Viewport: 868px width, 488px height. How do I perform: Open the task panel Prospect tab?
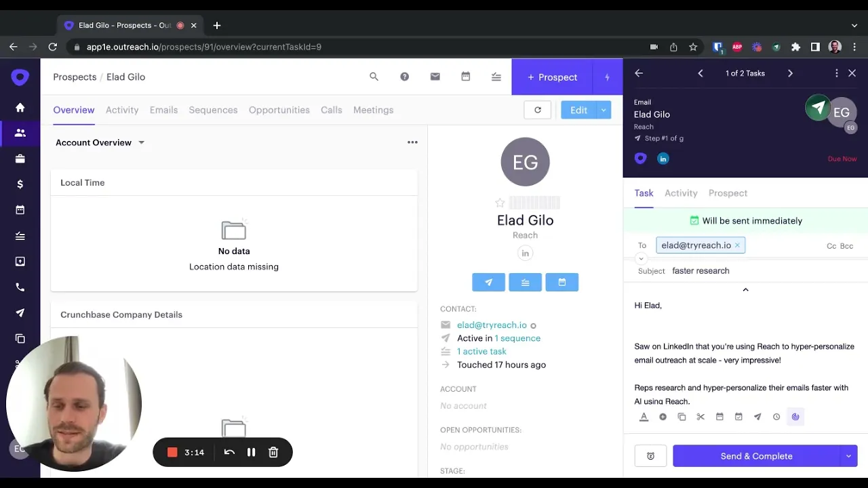[728, 193]
